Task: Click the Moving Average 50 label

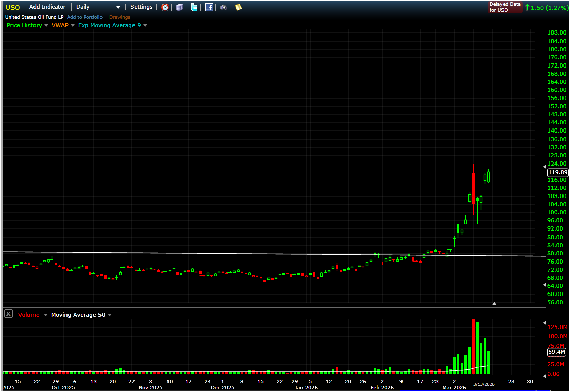Action: (x=78, y=315)
